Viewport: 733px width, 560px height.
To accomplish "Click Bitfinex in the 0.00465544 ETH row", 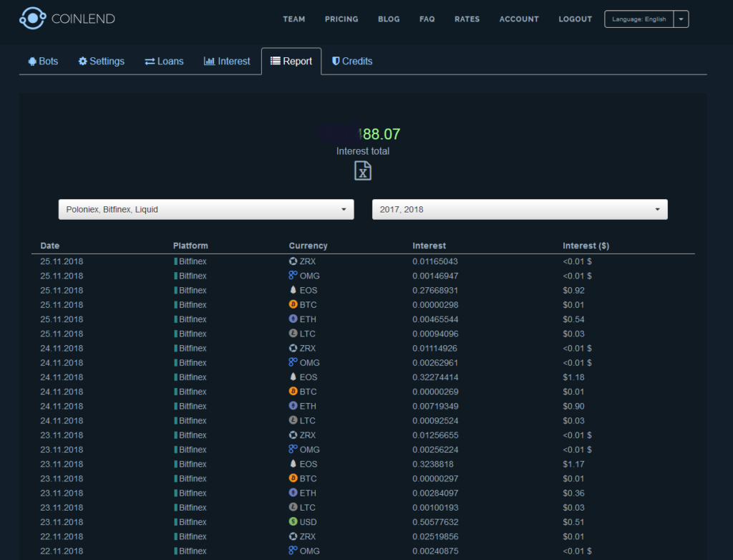I will [193, 319].
